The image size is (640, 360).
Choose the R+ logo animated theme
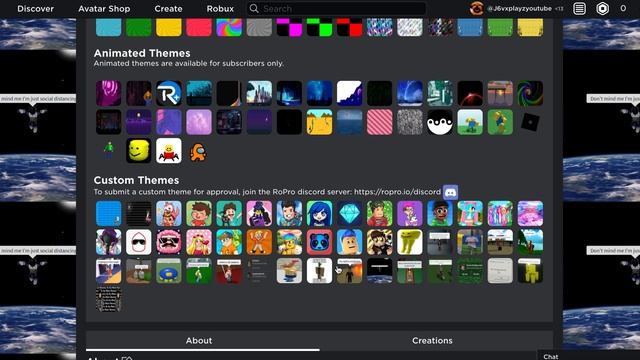169,93
